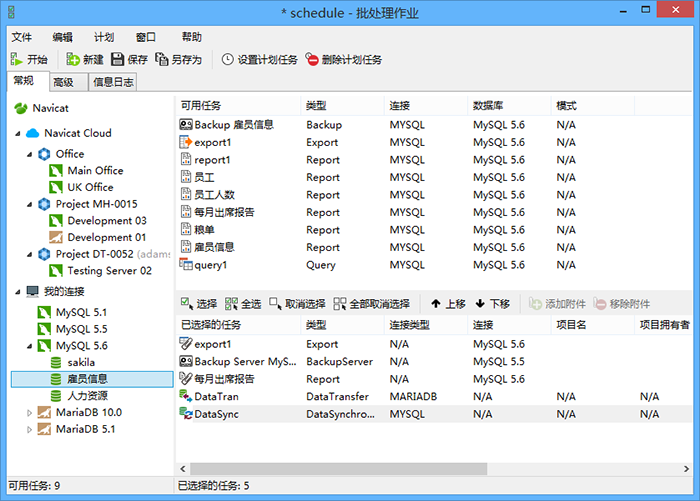This screenshot has width=700, height=501.
Task: Click the scrollbar right arrow
Action: (686, 468)
